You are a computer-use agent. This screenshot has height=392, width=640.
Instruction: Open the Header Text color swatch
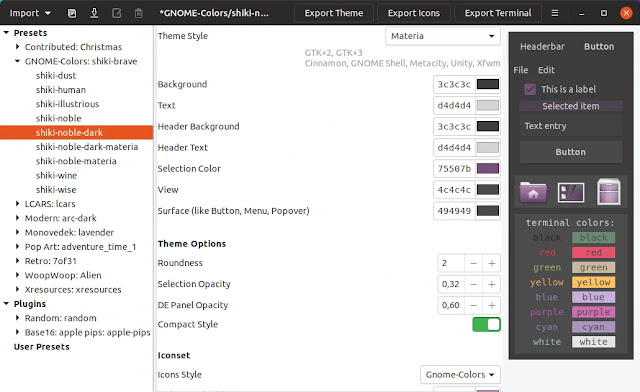click(488, 148)
